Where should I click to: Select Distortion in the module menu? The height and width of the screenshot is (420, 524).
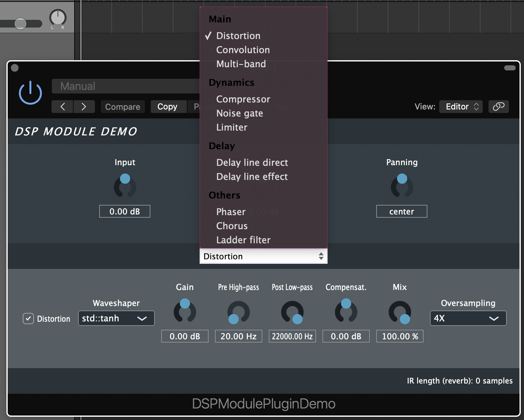click(264, 36)
